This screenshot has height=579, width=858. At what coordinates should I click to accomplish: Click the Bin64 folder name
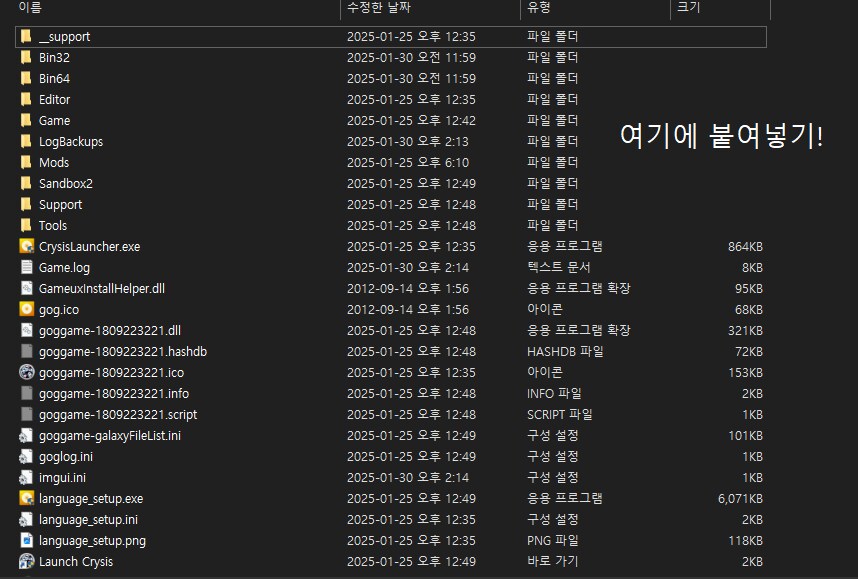(54, 78)
